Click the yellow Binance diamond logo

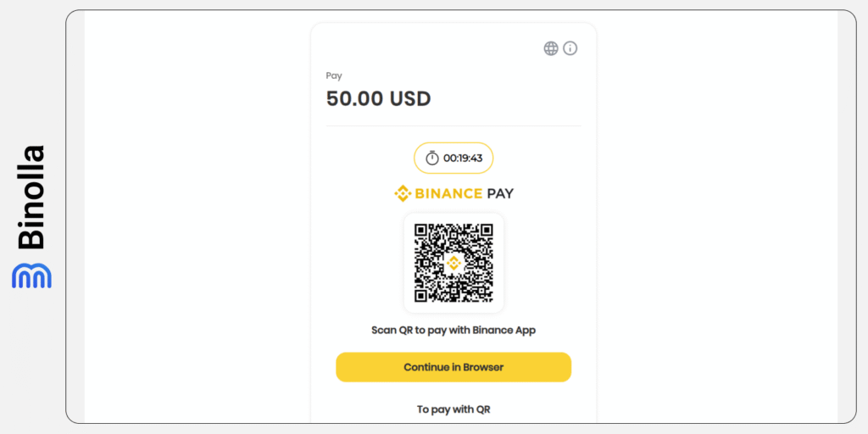(x=403, y=193)
